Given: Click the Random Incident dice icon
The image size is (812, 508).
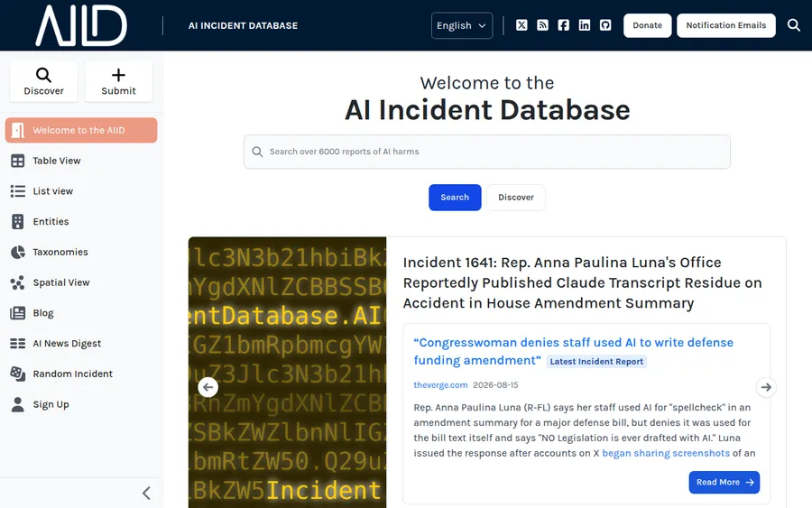Looking at the screenshot, I should pos(18,374).
